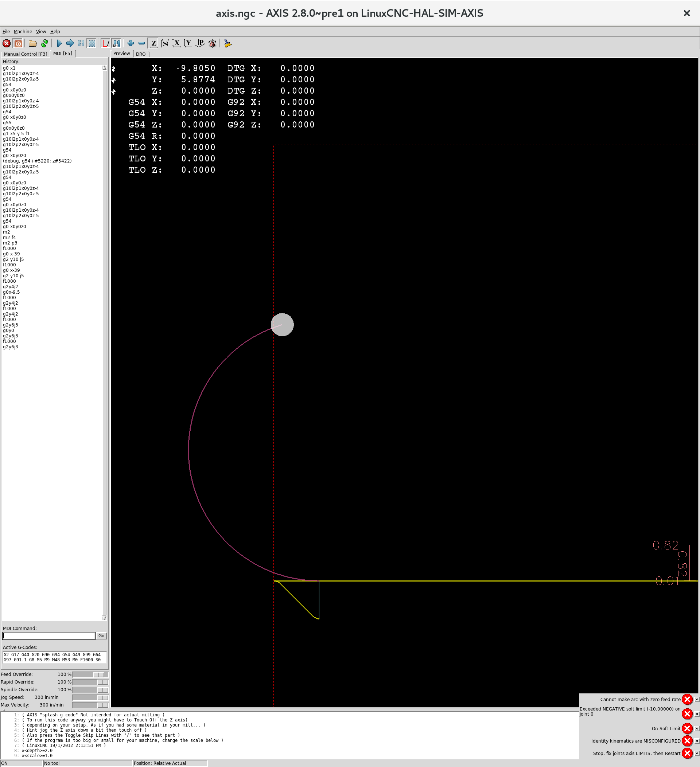Toggle the rotate view cone icon
This screenshot has width=700, height=767.
(x=213, y=43)
